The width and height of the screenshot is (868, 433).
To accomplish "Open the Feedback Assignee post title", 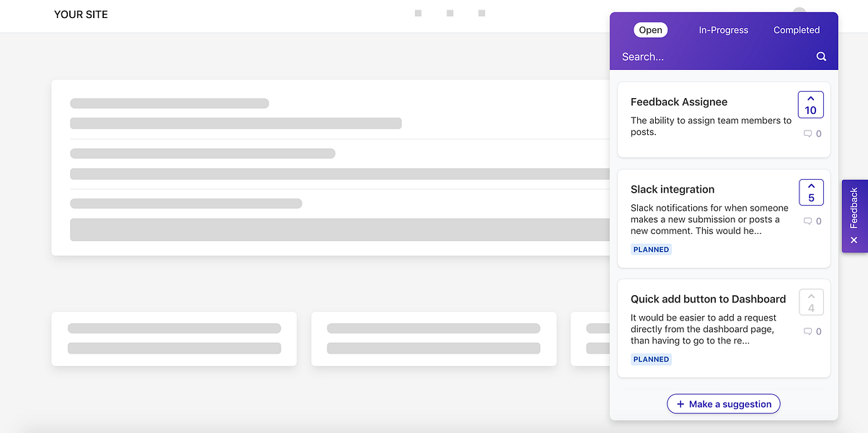I will point(679,102).
